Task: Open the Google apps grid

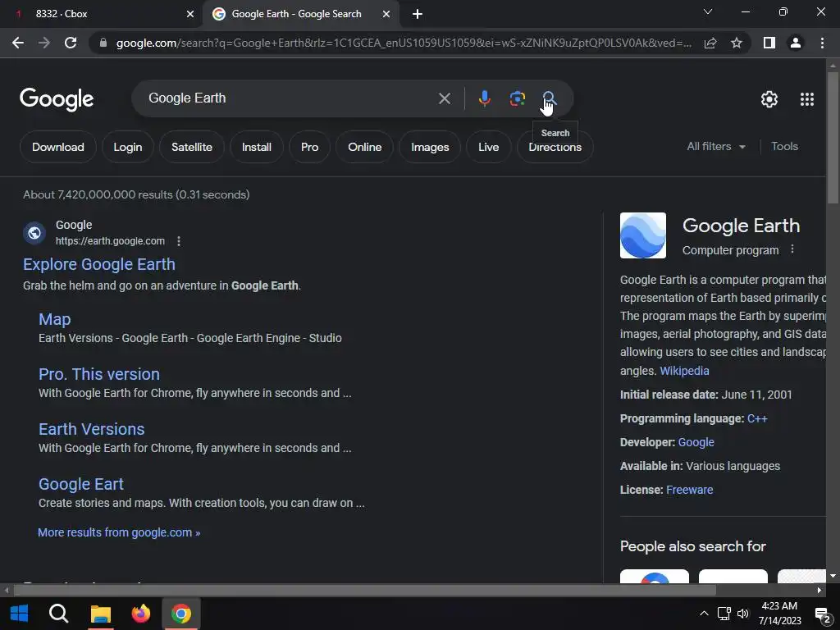Action: tap(807, 99)
